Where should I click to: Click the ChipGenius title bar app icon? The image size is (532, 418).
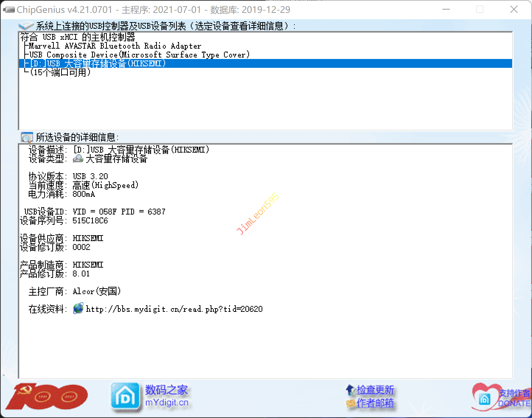9,10
